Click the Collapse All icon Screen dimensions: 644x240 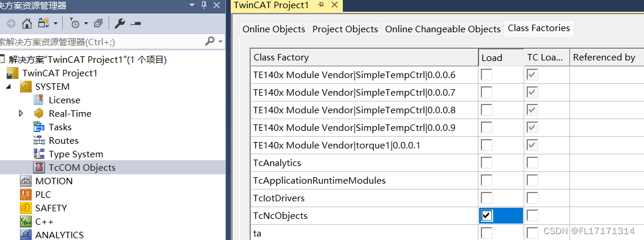98,23
